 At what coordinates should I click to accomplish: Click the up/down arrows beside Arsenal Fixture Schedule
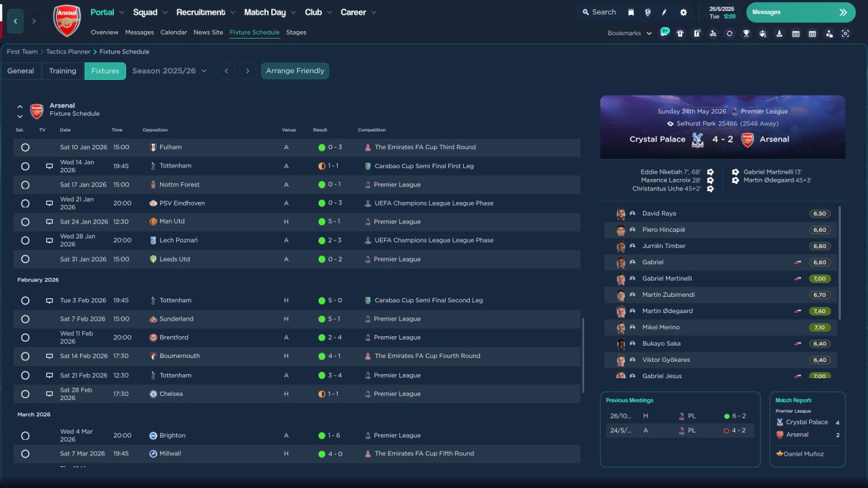(20, 111)
